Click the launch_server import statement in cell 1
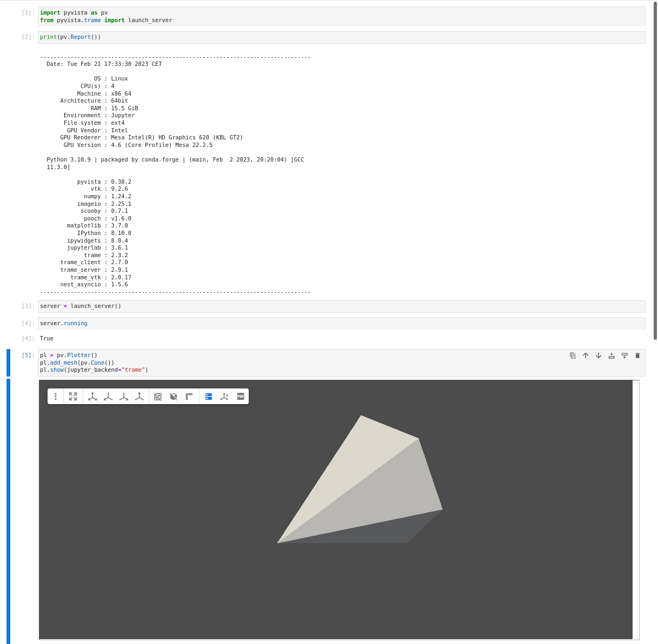 coord(150,20)
